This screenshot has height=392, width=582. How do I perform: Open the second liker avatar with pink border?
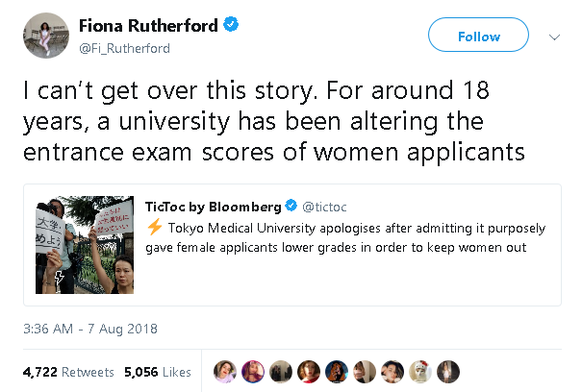[x=254, y=372]
